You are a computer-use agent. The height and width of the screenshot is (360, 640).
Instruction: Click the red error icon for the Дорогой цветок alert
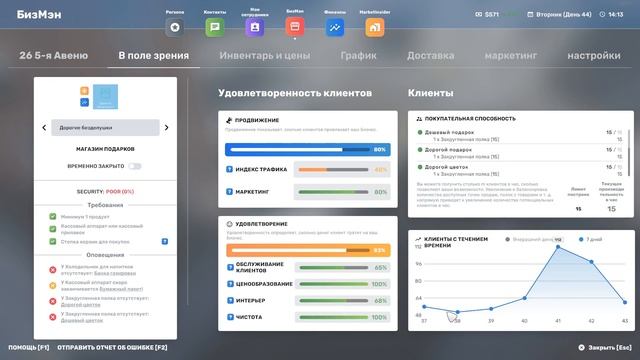53,301
